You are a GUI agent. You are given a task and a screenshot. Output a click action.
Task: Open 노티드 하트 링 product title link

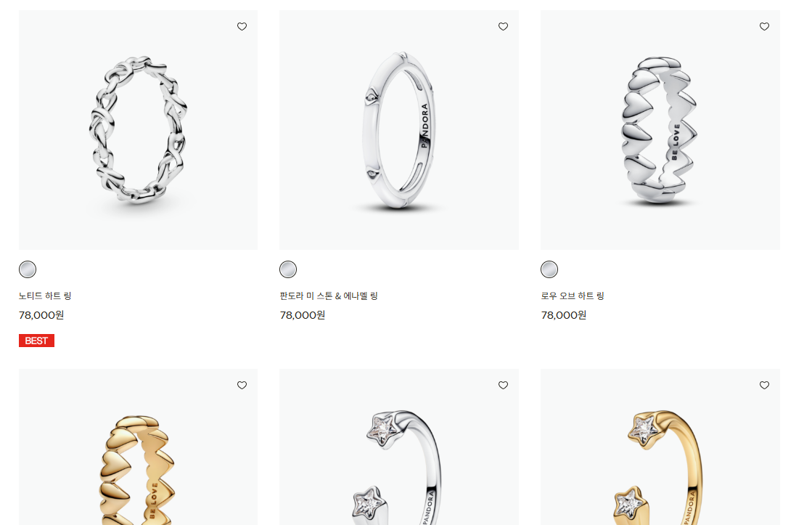pos(45,296)
